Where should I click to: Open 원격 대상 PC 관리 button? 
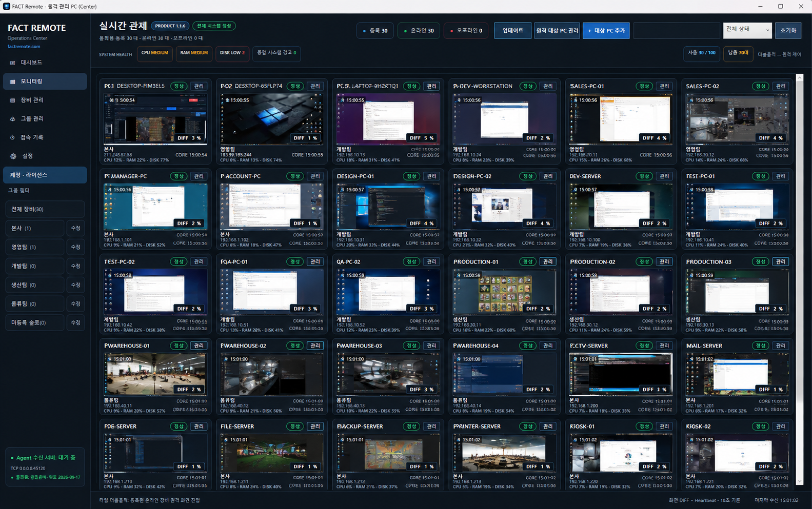pos(557,31)
